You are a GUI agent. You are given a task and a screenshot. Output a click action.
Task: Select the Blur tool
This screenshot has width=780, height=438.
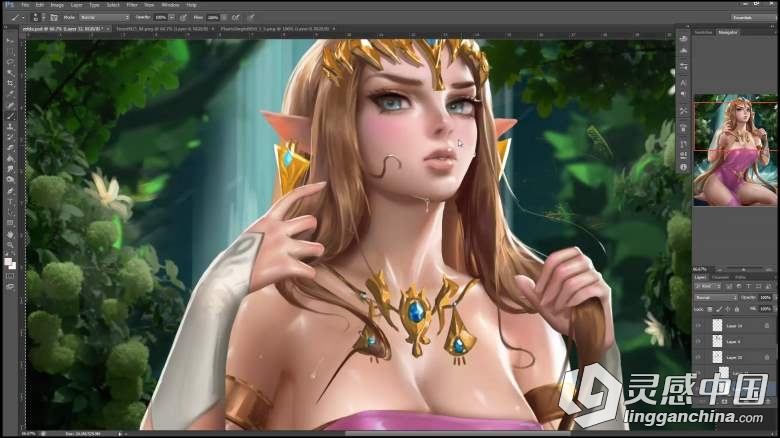pos(10,169)
